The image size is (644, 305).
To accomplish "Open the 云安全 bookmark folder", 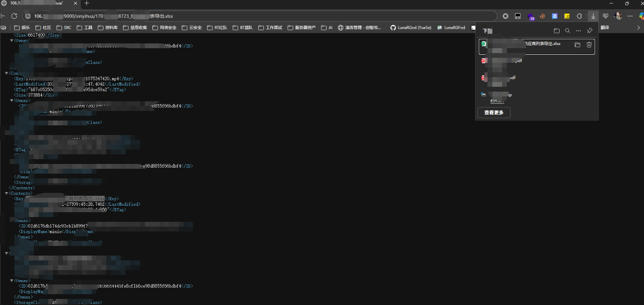I will pyautogui.click(x=192, y=28).
